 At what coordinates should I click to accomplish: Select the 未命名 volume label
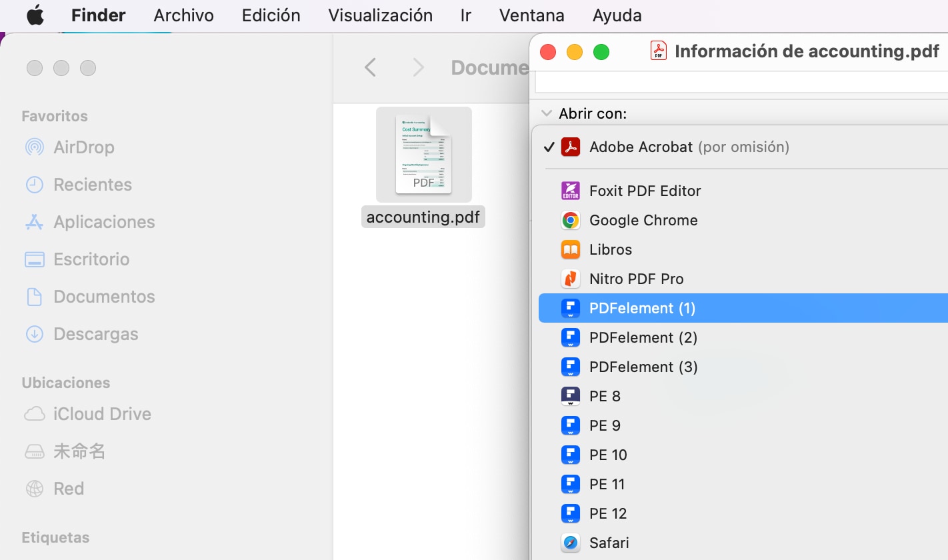point(79,451)
